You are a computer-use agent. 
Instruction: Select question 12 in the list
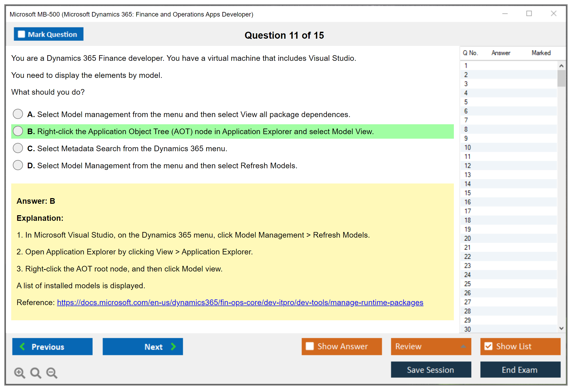coord(467,166)
